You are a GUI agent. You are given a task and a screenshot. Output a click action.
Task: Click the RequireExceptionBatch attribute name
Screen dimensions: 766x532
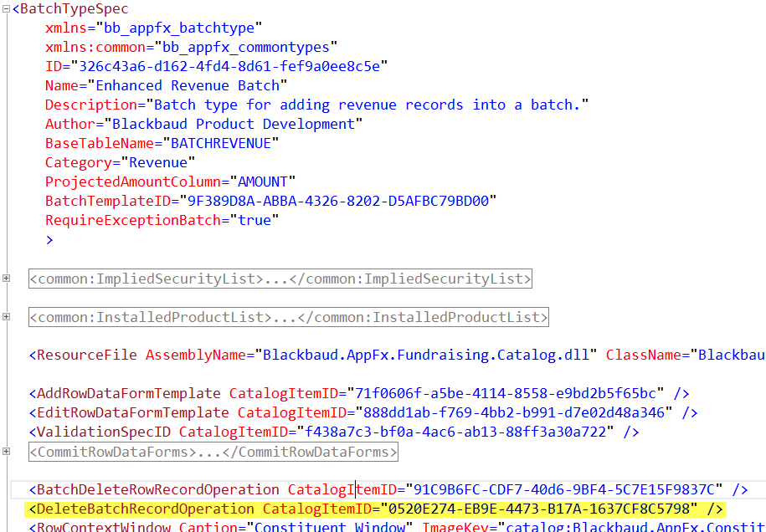[133, 220]
